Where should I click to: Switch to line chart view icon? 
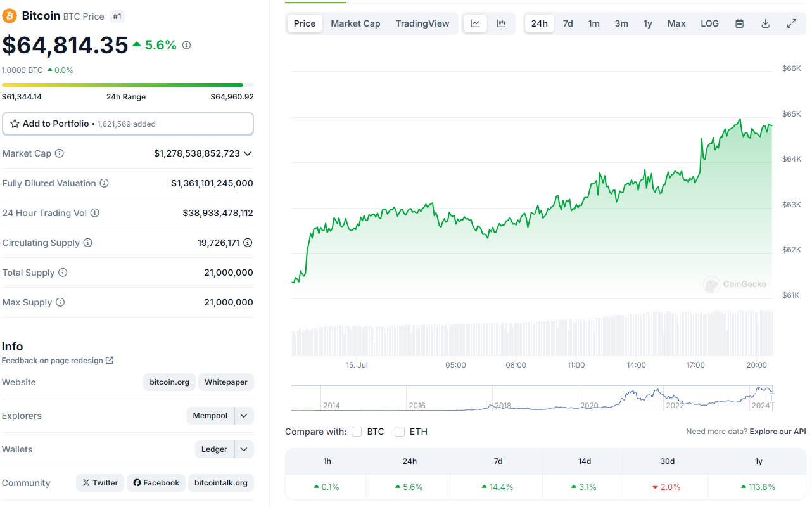(476, 23)
